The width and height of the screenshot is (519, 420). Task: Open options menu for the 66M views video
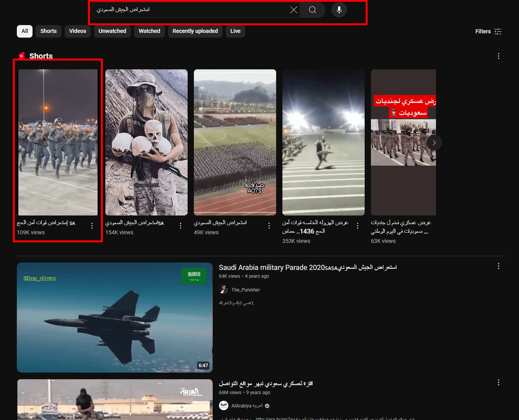pyautogui.click(x=499, y=382)
